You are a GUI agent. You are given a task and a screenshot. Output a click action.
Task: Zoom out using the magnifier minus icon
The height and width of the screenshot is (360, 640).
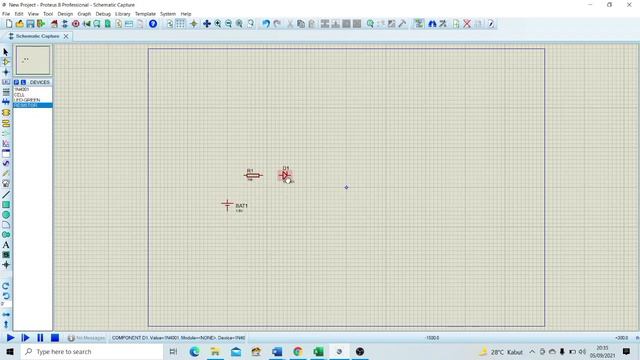tap(229, 24)
